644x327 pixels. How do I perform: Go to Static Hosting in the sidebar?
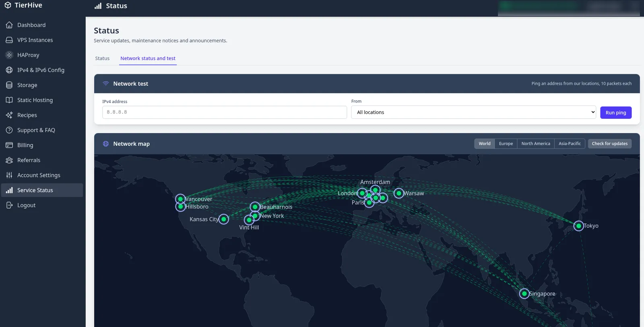[42, 100]
